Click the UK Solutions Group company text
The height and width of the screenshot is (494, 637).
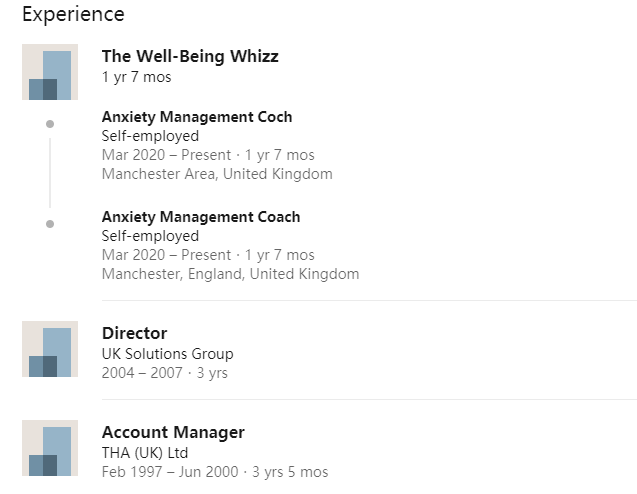(167, 354)
